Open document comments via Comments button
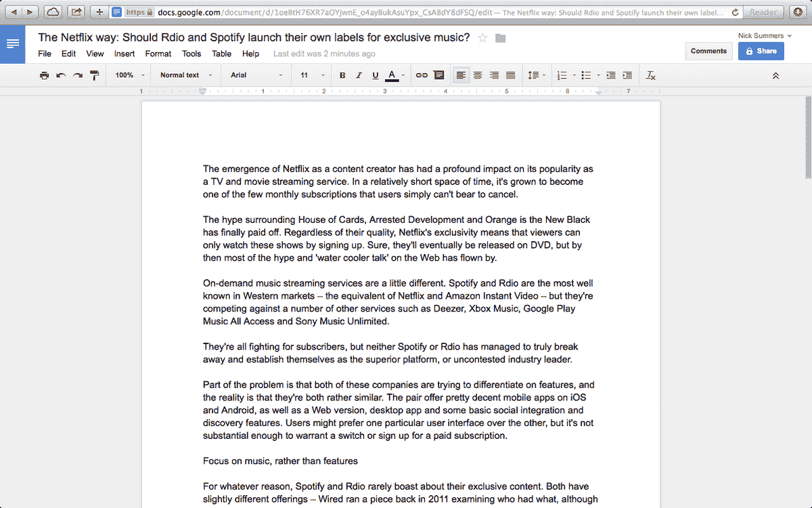This screenshot has width=812, height=508. [708, 51]
